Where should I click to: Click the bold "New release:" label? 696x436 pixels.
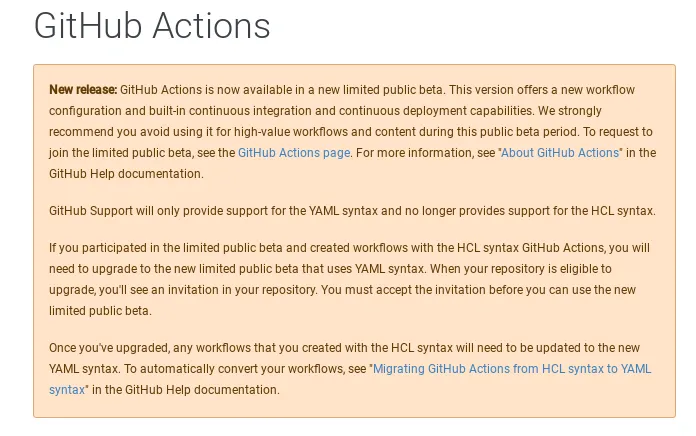click(x=83, y=90)
